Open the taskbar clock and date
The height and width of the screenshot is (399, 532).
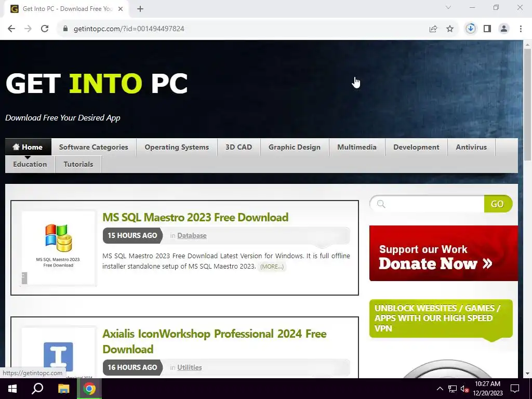click(488, 389)
